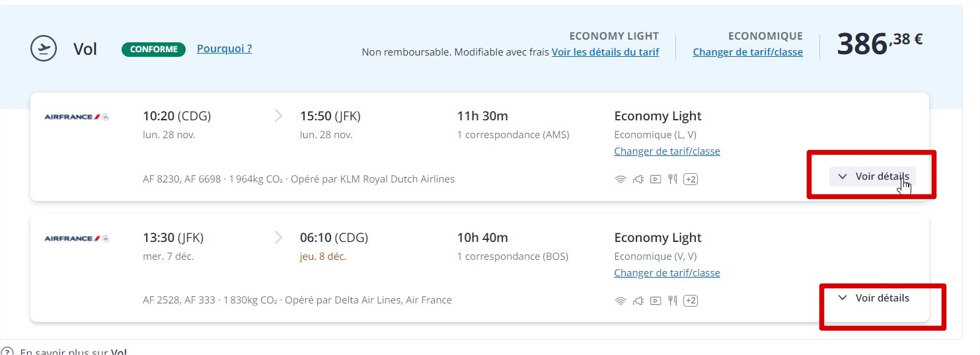Expand Voir détails for the return flight
The image size is (980, 355).
click(872, 298)
